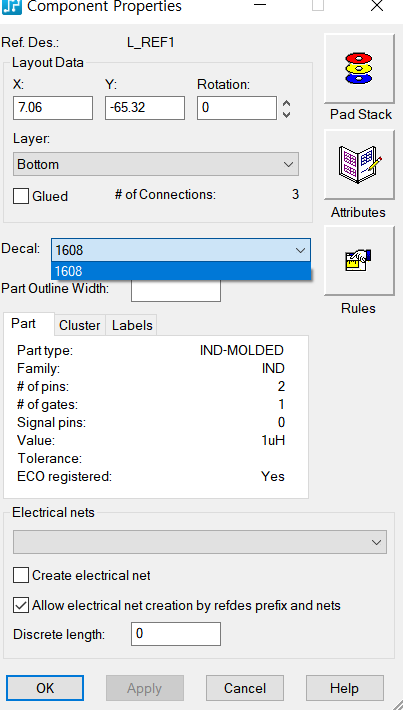Collapse the Decal combo box arrow
The width and height of the screenshot is (403, 710).
[x=300, y=250]
